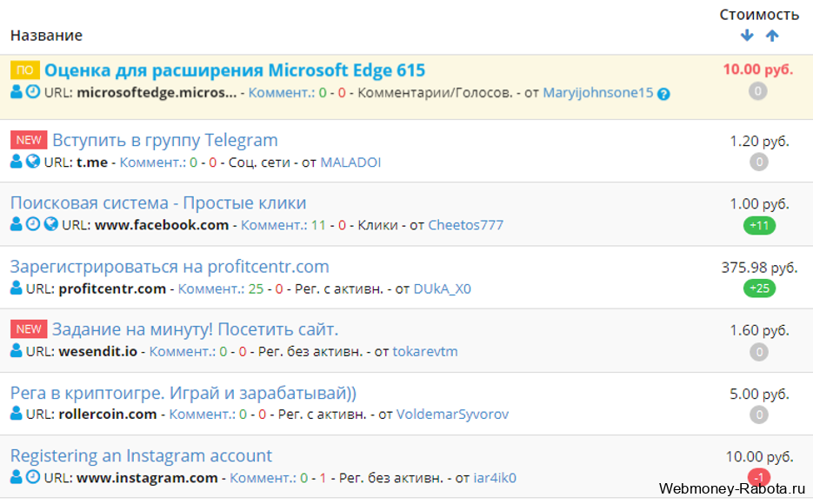The image size is (813, 504).
Task: Click Стоимость column header
Action: pos(759,15)
